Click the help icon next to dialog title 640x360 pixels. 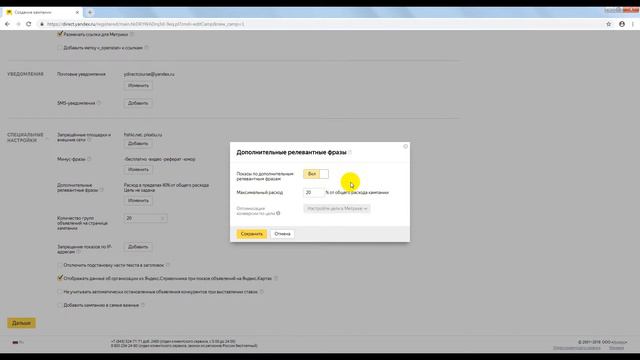[x=350, y=152]
